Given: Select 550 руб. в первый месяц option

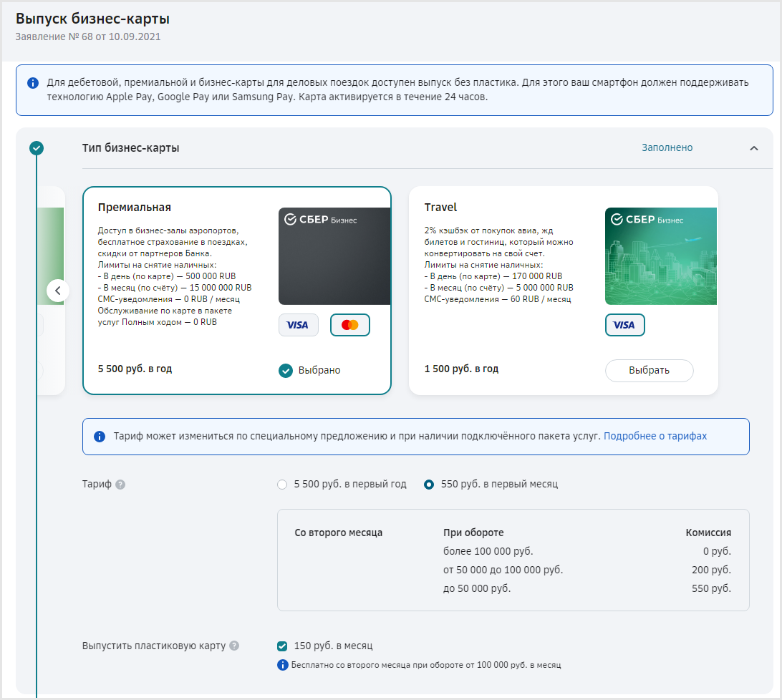Looking at the screenshot, I should (x=429, y=485).
